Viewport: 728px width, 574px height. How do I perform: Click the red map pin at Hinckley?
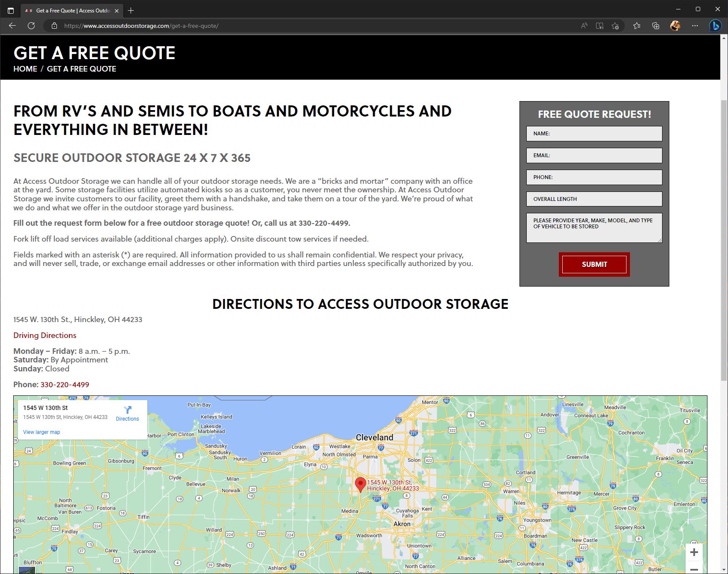(361, 484)
